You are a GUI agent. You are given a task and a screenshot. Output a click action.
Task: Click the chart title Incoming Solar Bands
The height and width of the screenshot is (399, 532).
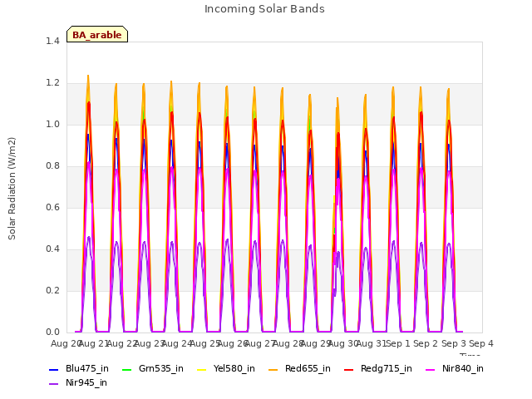coord(264,9)
